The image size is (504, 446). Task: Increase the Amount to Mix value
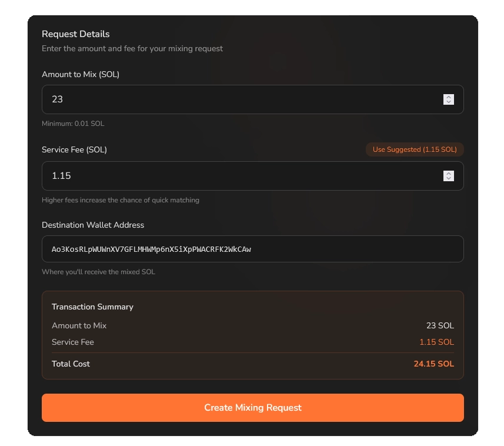click(x=449, y=97)
